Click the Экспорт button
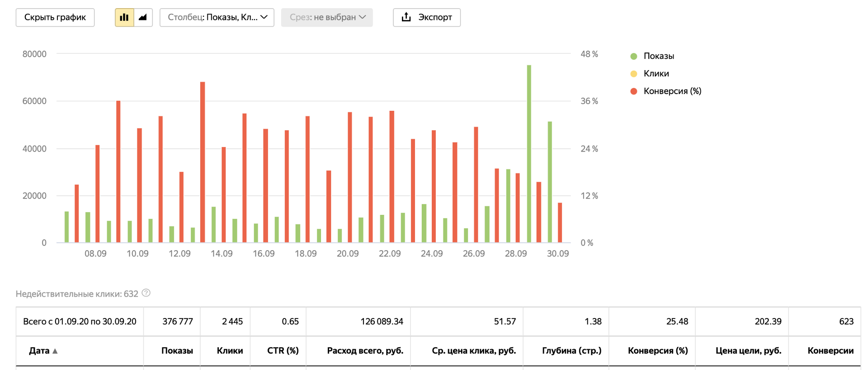This screenshot has width=868, height=370. (427, 18)
